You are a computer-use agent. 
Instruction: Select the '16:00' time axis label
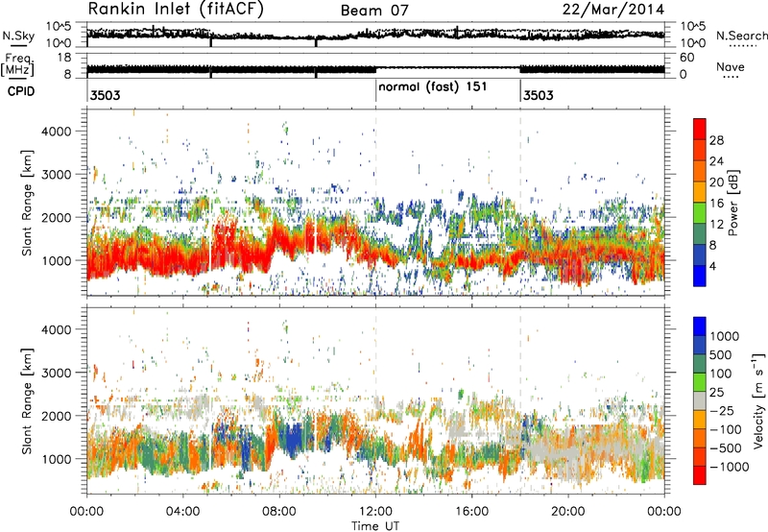pos(471,512)
